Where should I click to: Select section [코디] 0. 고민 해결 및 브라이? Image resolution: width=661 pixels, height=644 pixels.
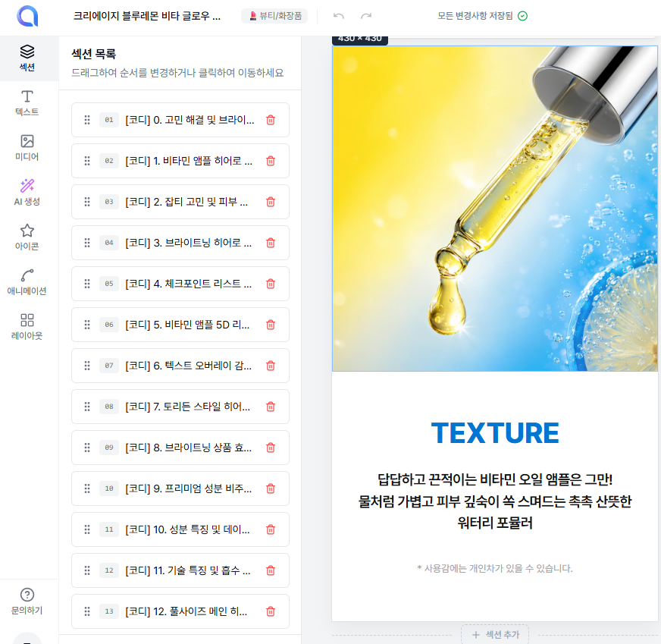180,120
